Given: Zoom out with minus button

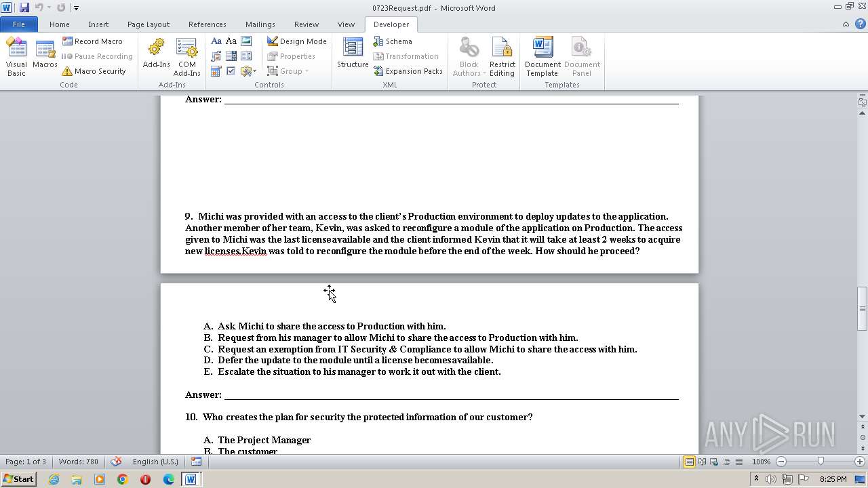Looking at the screenshot, I should click(781, 462).
